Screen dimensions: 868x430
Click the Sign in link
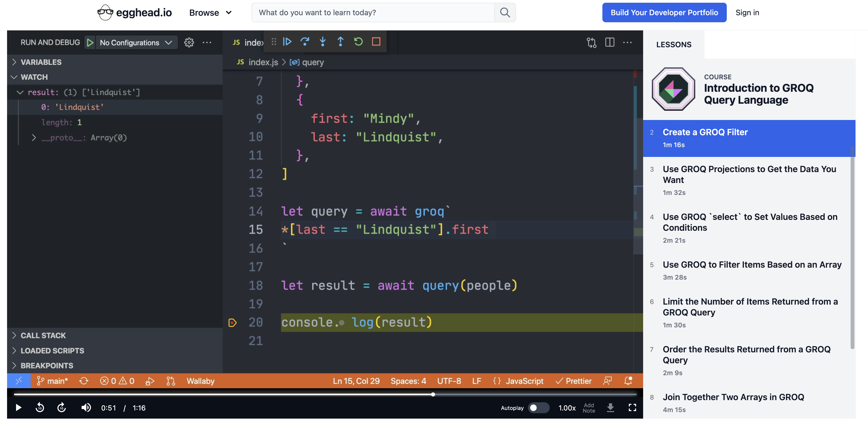[x=747, y=12]
